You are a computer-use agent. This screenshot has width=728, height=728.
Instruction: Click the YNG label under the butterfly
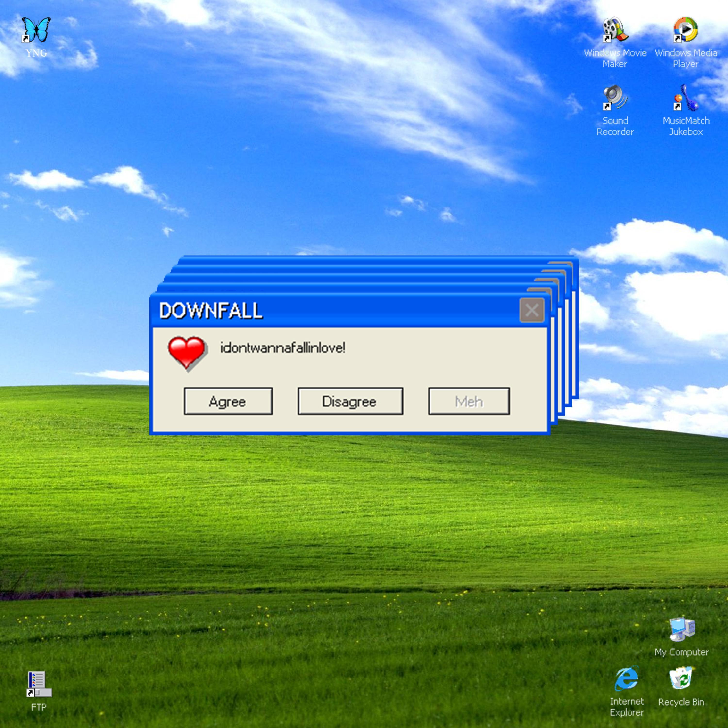pyautogui.click(x=37, y=53)
